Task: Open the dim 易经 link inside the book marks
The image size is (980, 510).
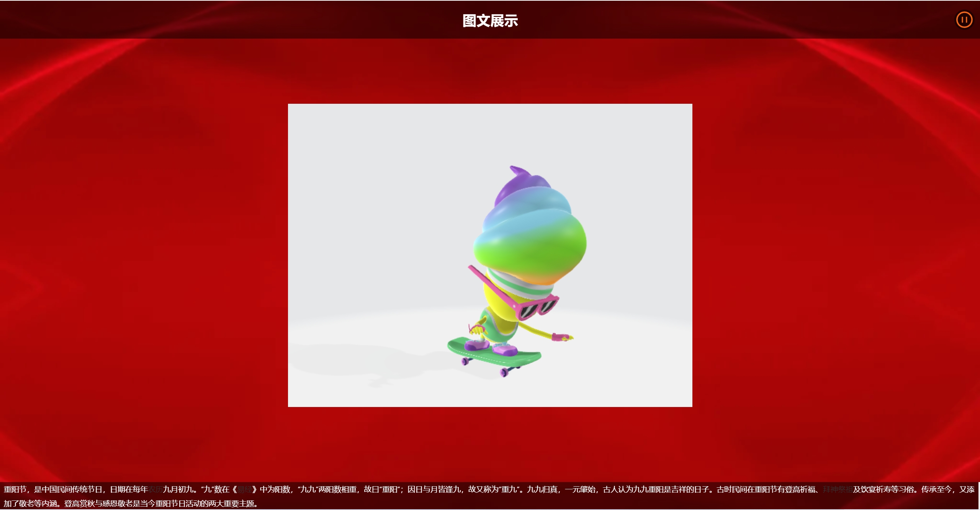Action: 245,489
